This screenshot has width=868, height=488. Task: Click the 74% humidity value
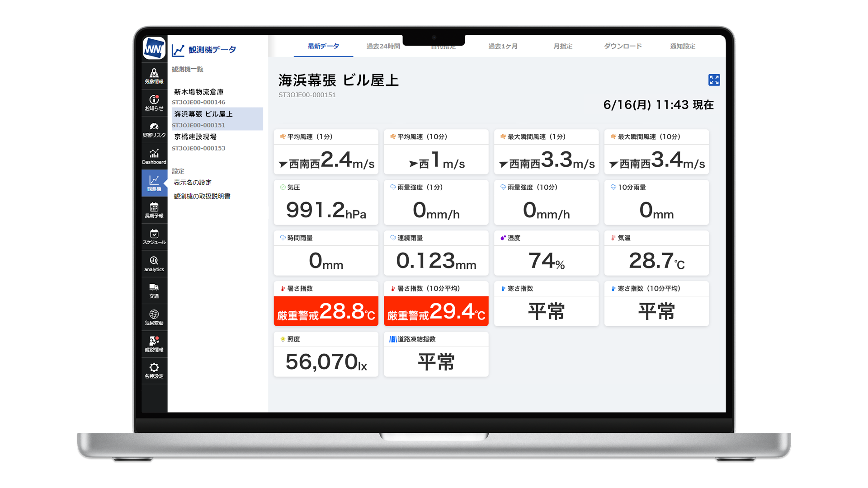tap(547, 261)
